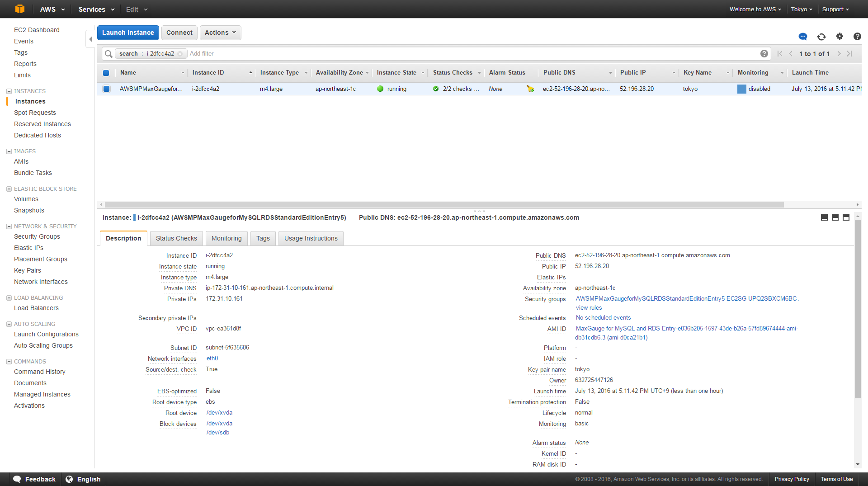This screenshot has width=868, height=486.
Task: Click the Connect button
Action: pos(179,33)
